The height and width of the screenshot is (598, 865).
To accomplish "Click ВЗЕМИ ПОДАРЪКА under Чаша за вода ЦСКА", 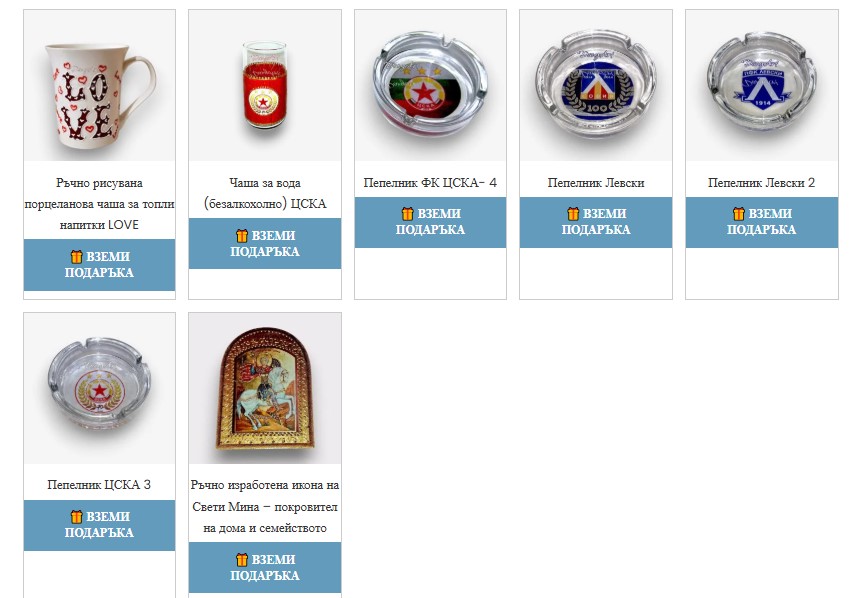I will coord(265,243).
